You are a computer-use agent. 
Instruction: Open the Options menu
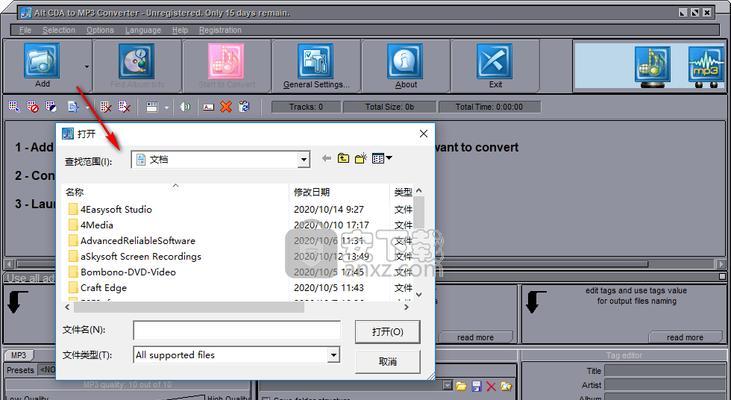[x=100, y=30]
